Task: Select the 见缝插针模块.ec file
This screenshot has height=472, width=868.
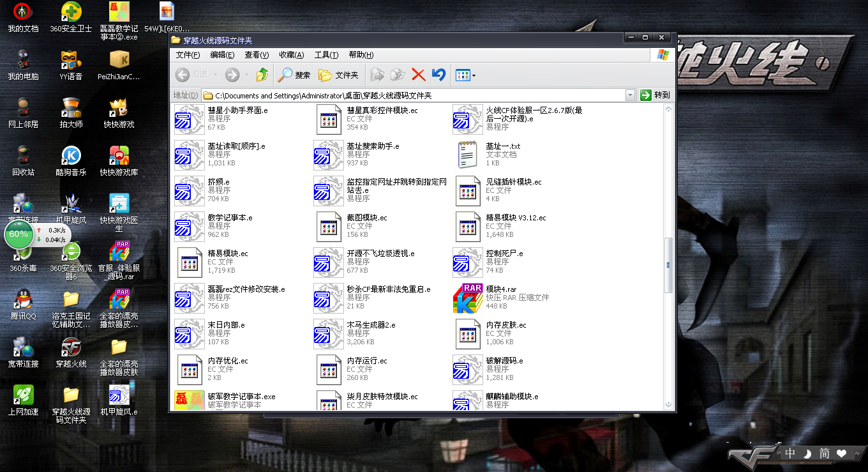Action: [497, 190]
